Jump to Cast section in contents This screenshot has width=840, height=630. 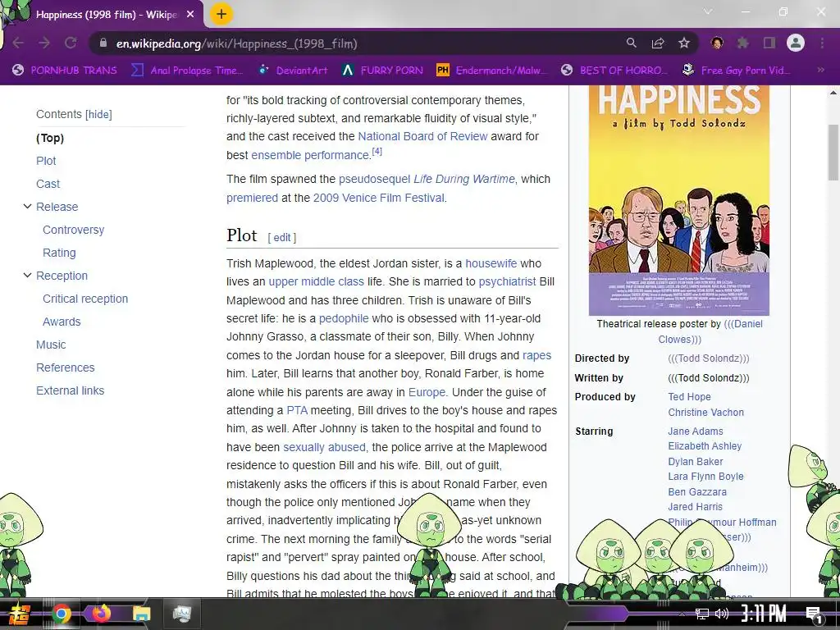[48, 184]
